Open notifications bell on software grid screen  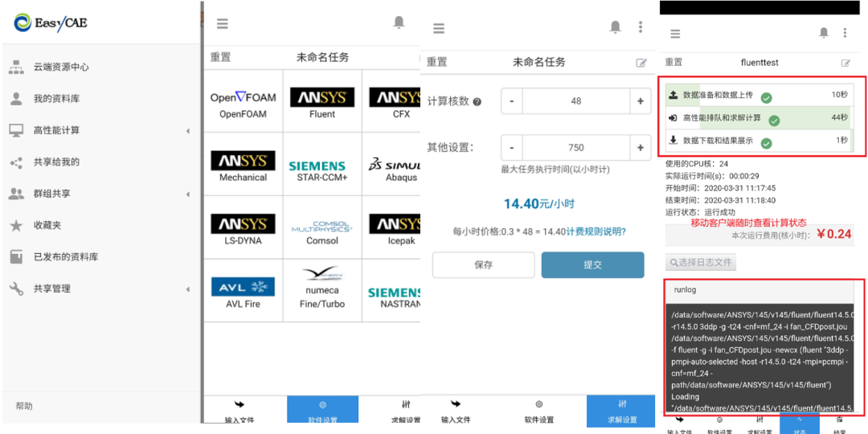click(399, 23)
